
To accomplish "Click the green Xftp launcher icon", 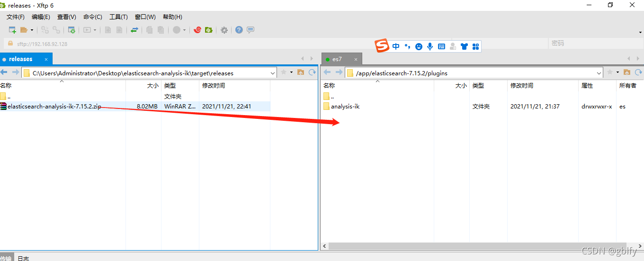I will coord(209,30).
